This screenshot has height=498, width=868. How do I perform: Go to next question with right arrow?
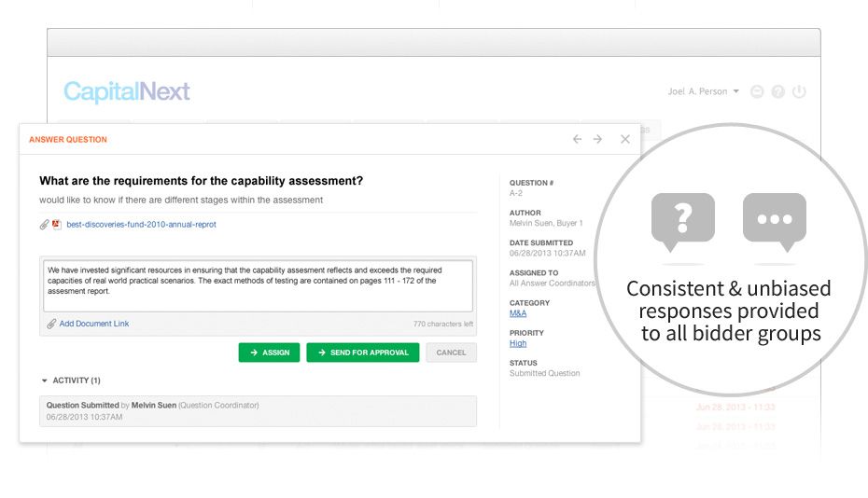tap(598, 139)
